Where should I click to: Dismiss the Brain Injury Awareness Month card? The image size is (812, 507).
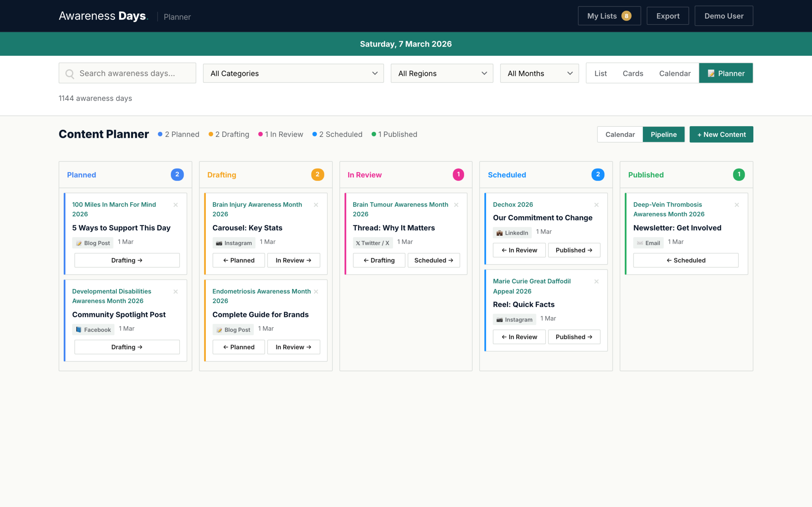click(x=316, y=205)
